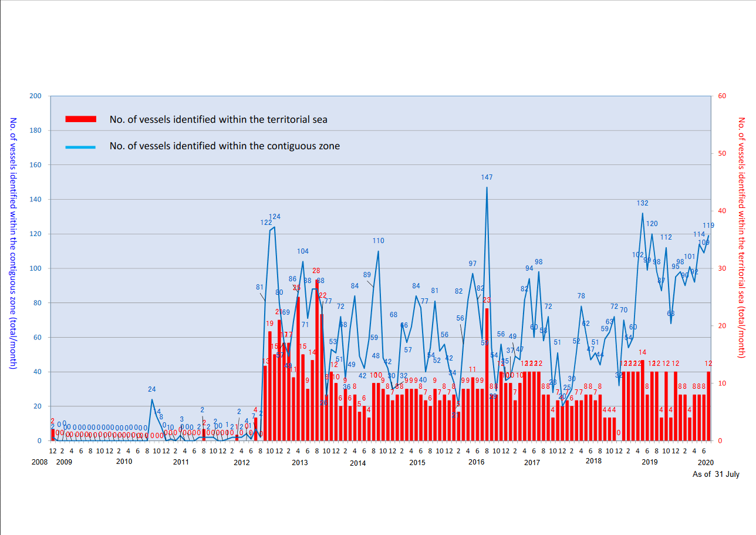Click the red 23 bar label in 2016

click(487, 300)
